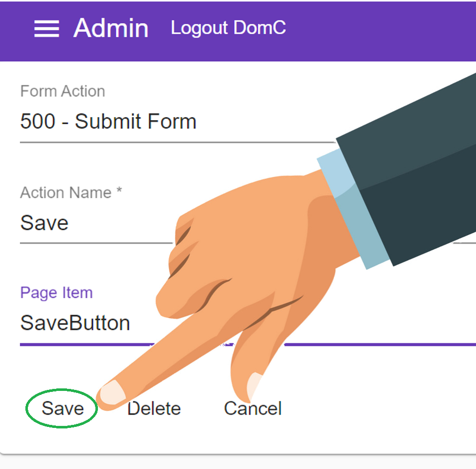Click the Form Action field label

click(x=62, y=91)
